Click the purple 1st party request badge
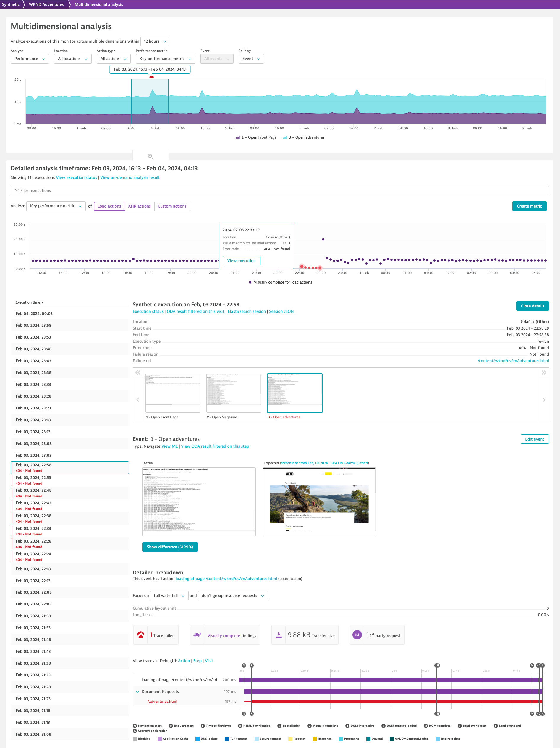Viewport: 560px width, 748px height. pyautogui.click(x=357, y=635)
